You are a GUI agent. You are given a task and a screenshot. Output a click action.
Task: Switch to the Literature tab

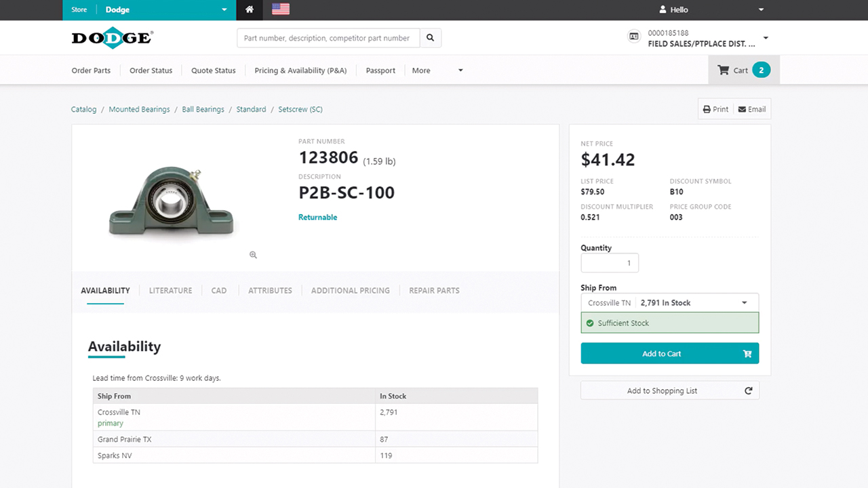(170, 290)
